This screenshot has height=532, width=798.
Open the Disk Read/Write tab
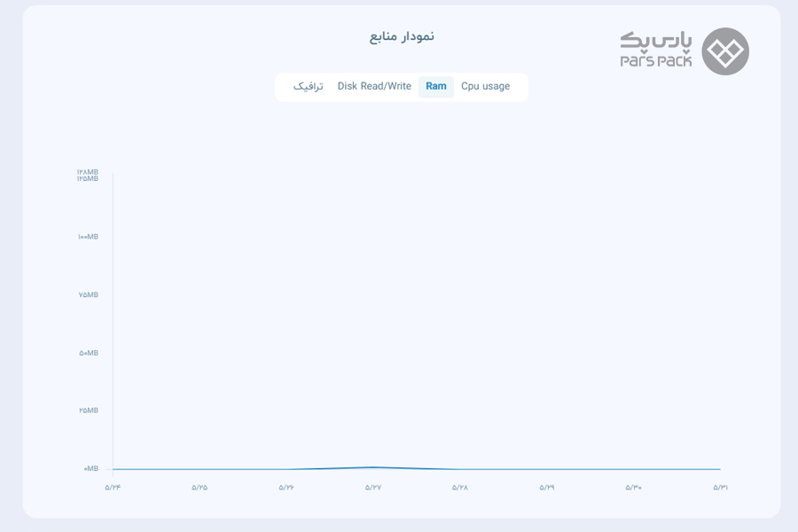coord(374,87)
